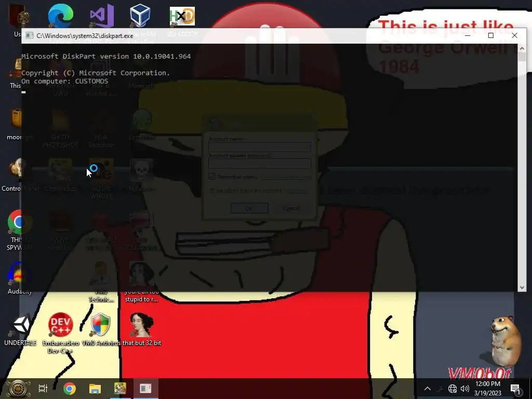Select the UNDERTALE Unity desktop icon
532x399 pixels.
pos(20,325)
